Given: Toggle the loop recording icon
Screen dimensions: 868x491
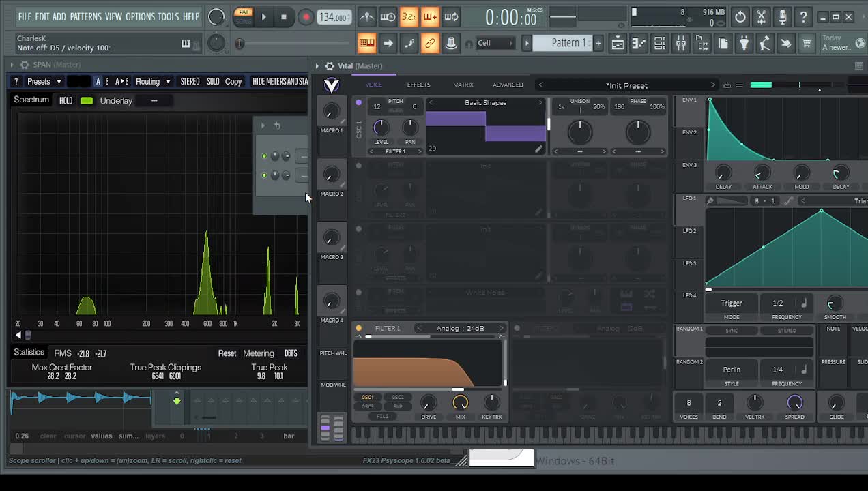Looking at the screenshot, I should point(451,16).
